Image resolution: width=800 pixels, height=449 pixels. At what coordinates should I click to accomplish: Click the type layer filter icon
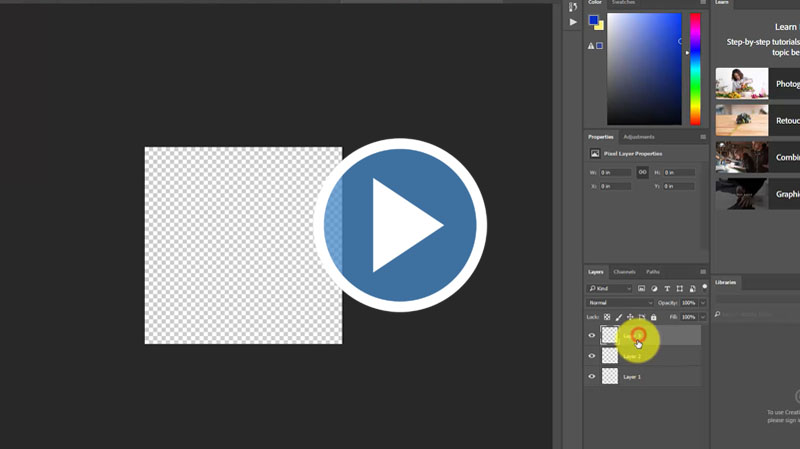point(667,288)
